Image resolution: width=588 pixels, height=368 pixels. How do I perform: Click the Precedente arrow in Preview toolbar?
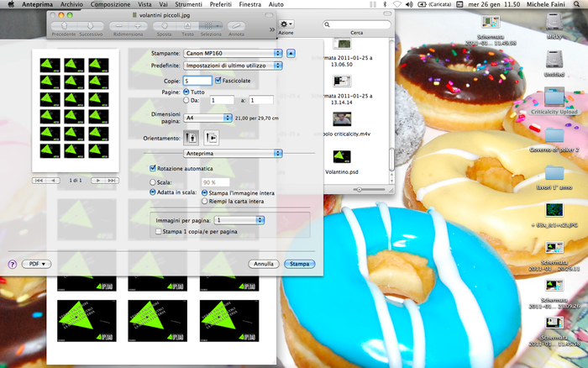(x=64, y=26)
